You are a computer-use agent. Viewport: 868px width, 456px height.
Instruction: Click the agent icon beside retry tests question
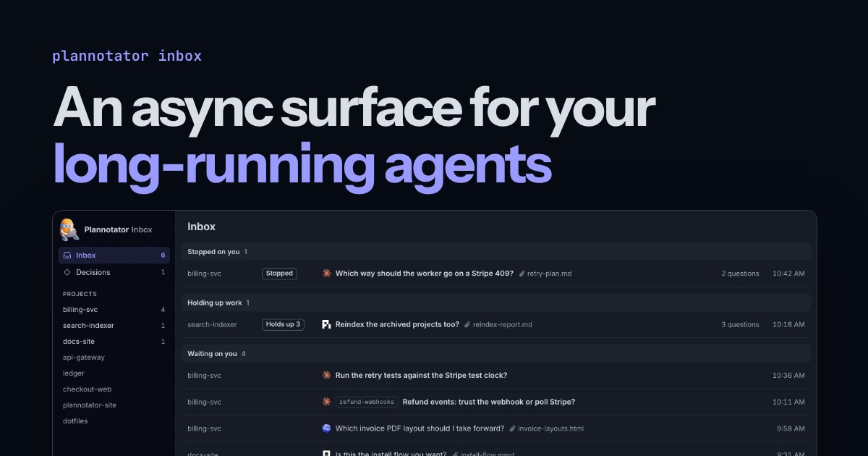(326, 375)
